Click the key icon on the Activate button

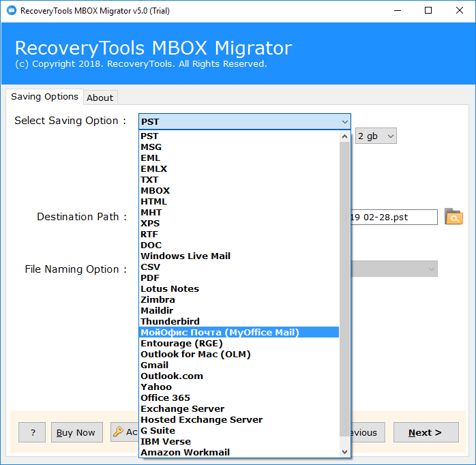click(x=118, y=432)
